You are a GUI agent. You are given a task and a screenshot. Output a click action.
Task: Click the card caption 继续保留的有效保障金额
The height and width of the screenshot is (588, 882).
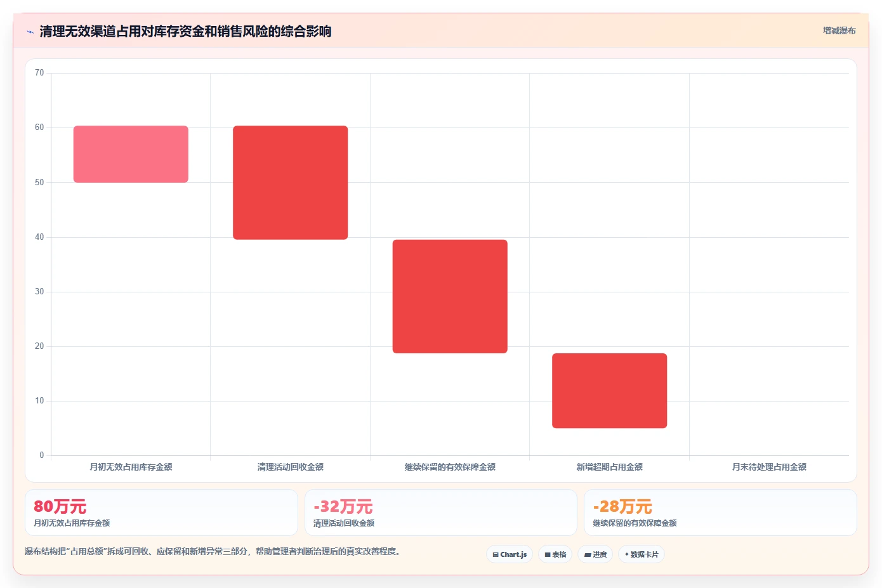click(x=635, y=523)
